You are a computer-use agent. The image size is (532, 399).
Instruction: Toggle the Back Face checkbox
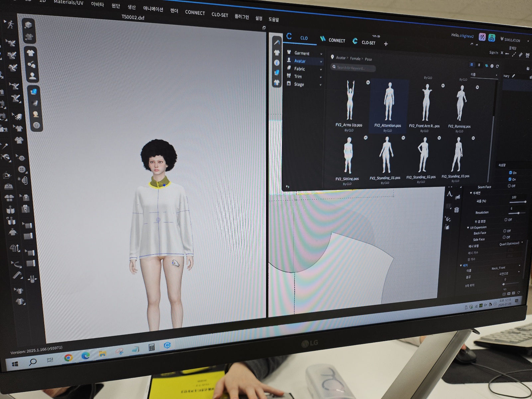coord(505,231)
